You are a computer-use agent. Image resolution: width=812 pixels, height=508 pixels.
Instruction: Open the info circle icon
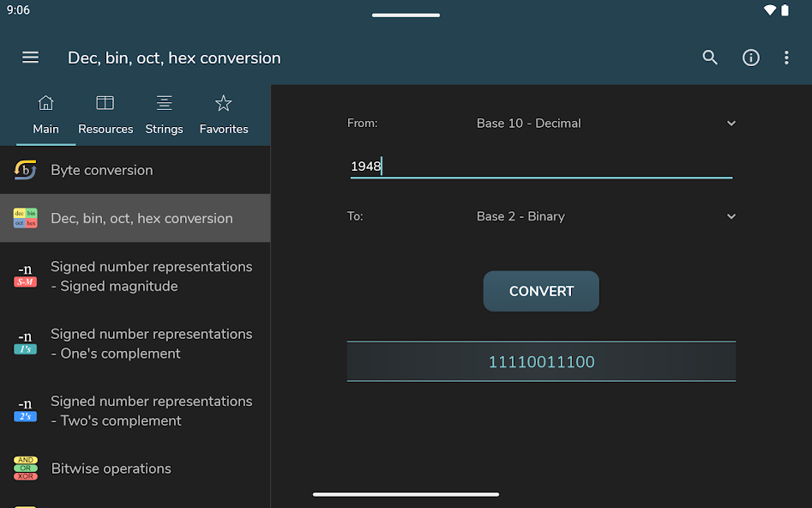(x=750, y=57)
